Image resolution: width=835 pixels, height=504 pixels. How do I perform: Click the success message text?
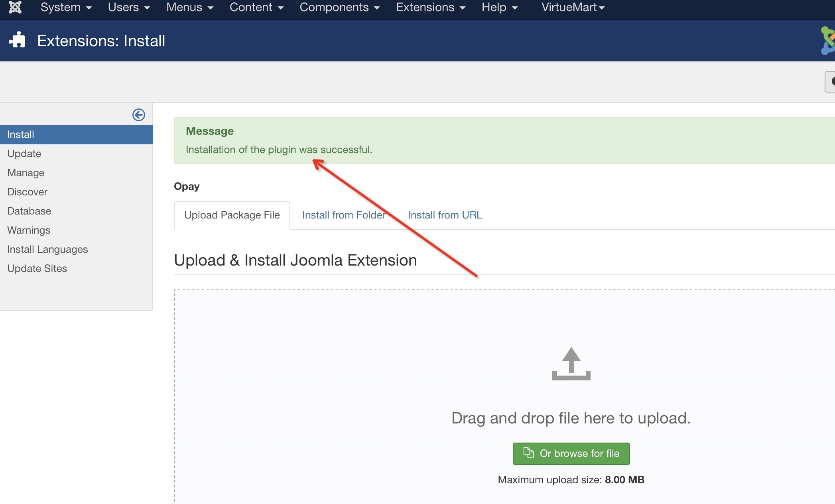point(279,150)
